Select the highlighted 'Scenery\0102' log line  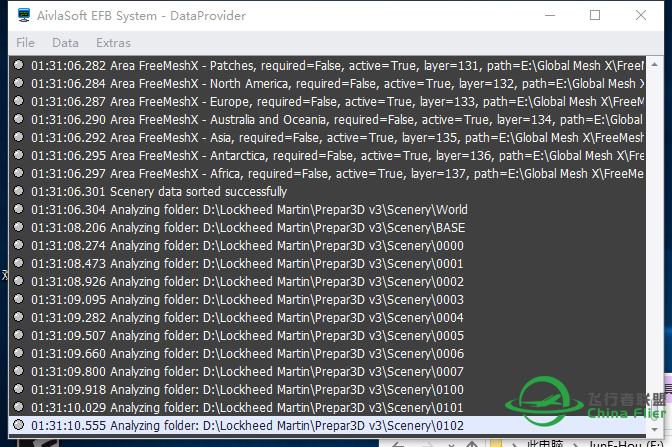coord(327,426)
